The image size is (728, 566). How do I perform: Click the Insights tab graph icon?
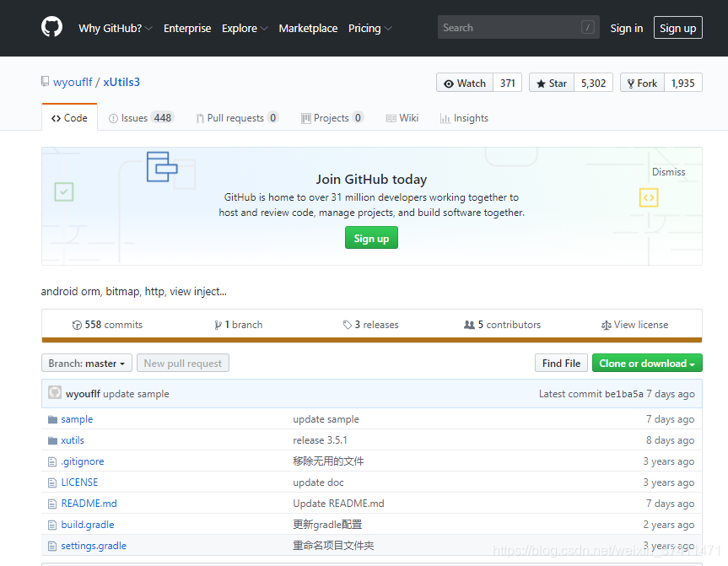[445, 118]
